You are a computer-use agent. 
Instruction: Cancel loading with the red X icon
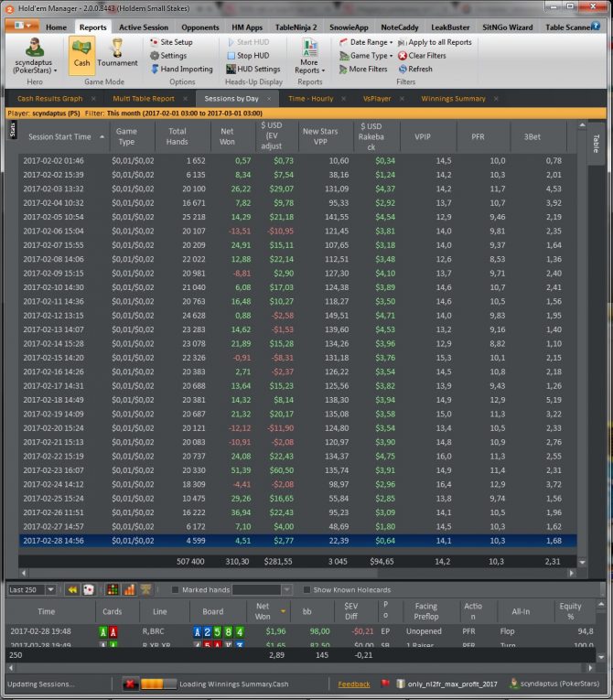click(130, 684)
